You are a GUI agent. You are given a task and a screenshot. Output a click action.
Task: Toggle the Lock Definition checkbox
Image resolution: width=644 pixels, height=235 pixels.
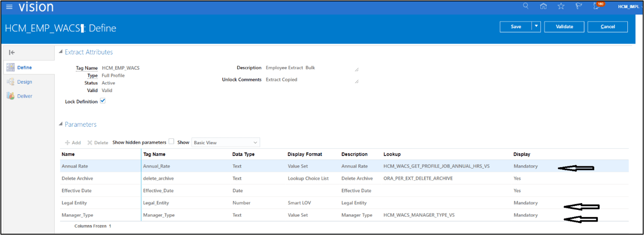(103, 101)
